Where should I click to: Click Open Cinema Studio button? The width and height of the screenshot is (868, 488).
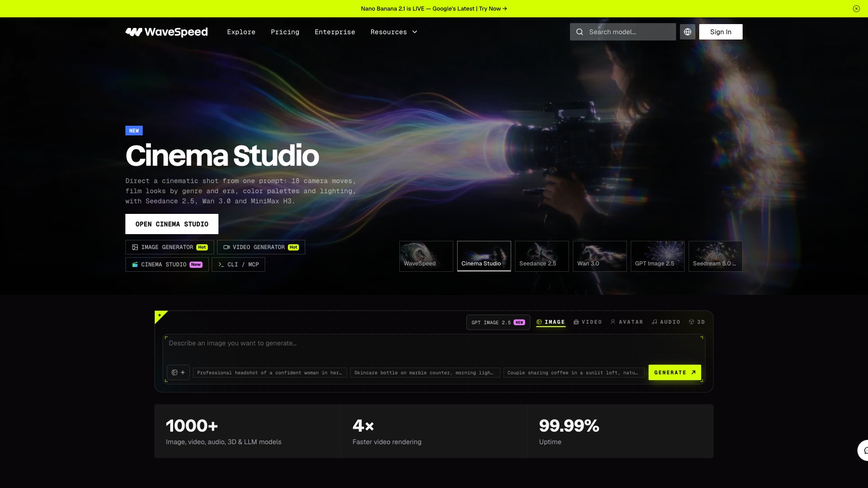[x=172, y=224]
